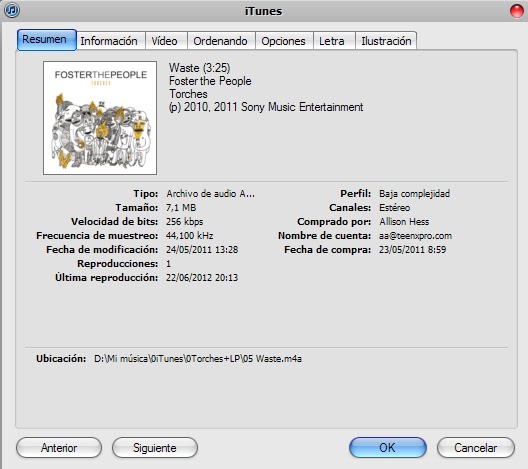Open the Ilustración tab
The height and width of the screenshot is (469, 528).
(x=386, y=41)
